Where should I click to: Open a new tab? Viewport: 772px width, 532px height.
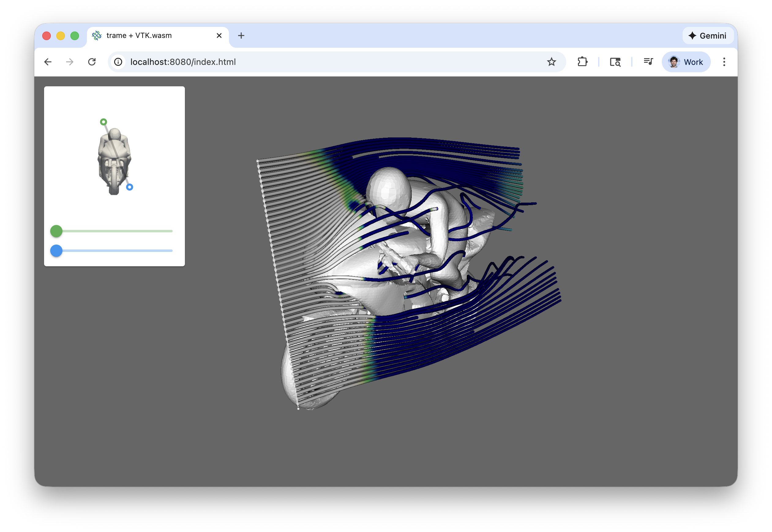point(241,36)
